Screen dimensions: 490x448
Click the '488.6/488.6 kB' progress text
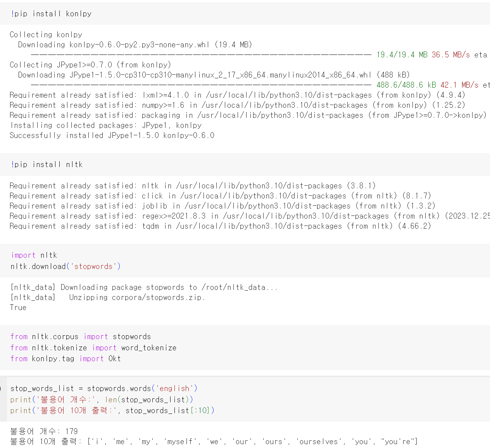pyautogui.click(x=406, y=85)
